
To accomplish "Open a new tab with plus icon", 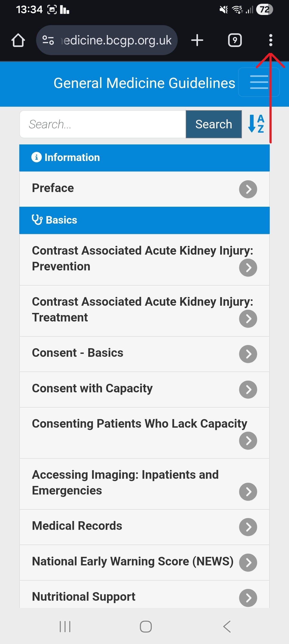I will pos(197,40).
